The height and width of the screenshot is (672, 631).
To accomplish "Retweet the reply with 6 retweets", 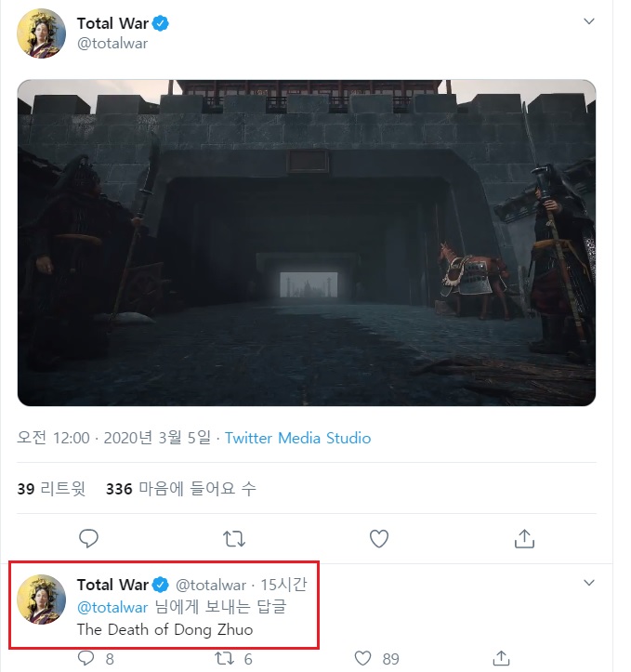I will [225, 658].
